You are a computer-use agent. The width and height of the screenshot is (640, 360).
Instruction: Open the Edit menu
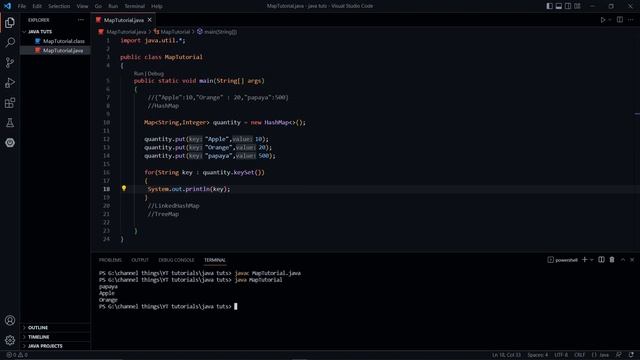click(x=37, y=6)
